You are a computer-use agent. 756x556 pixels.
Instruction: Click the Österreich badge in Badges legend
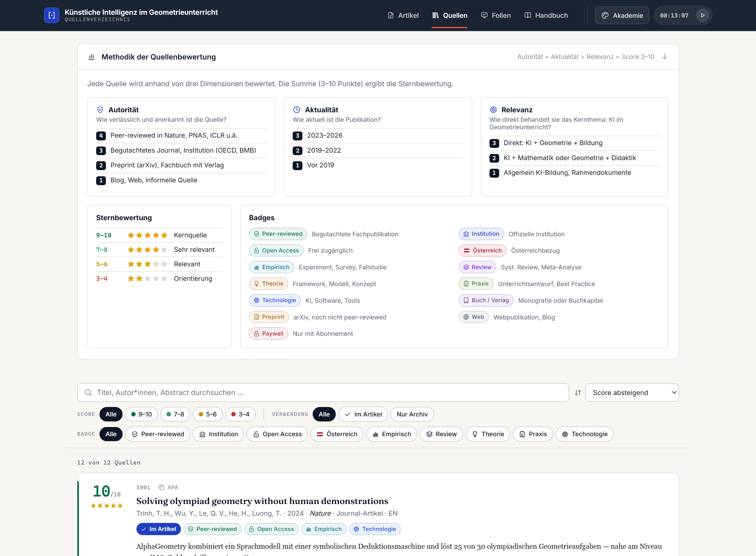(483, 250)
